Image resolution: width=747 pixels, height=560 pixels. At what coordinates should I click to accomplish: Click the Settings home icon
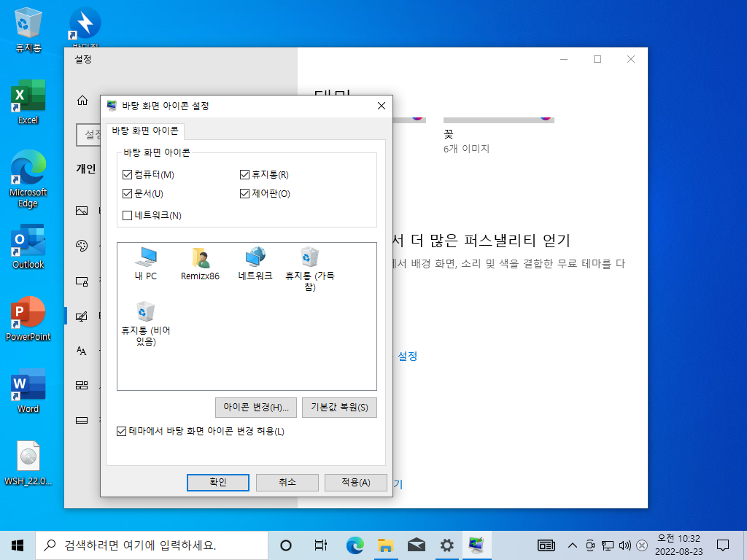click(x=82, y=101)
